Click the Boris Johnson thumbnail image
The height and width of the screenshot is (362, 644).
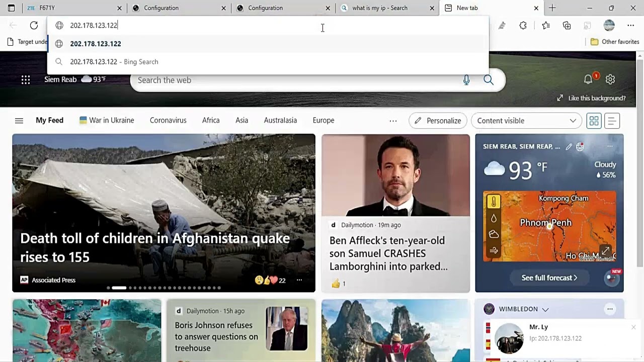287,328
